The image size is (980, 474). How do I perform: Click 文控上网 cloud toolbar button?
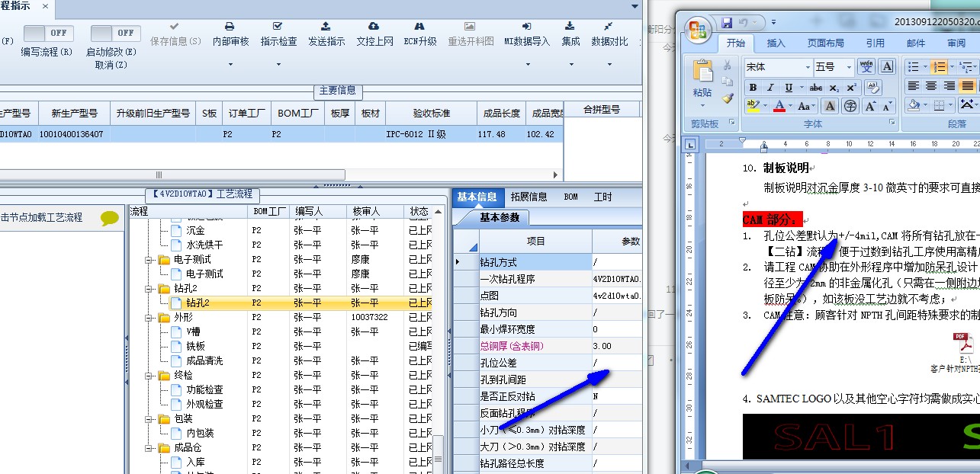coord(374,34)
